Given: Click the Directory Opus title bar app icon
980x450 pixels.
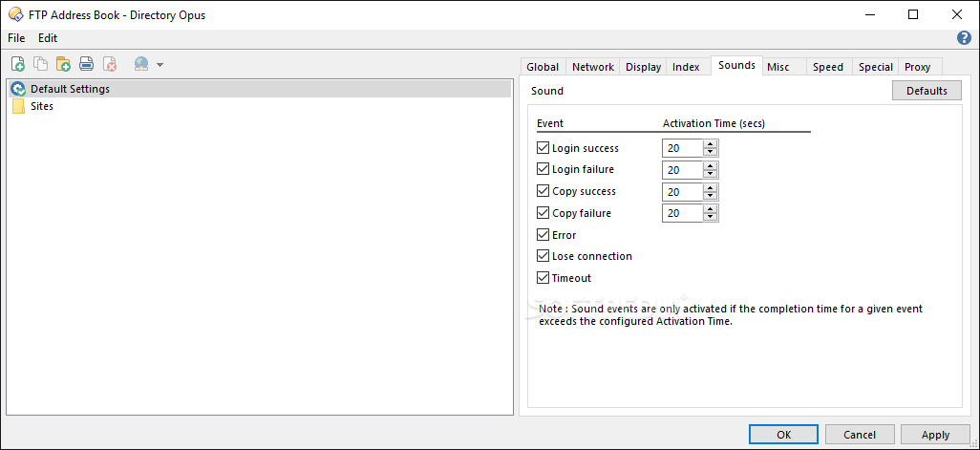Looking at the screenshot, I should click(16, 15).
